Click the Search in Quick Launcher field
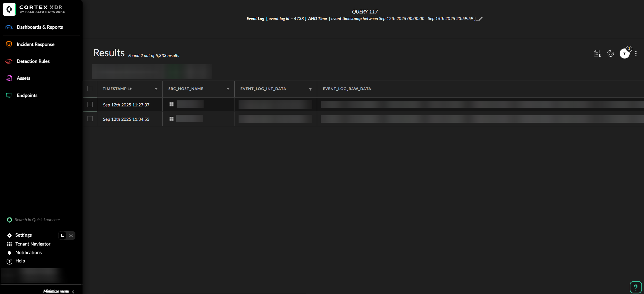Screen dimensions: 644x294 tap(38, 220)
